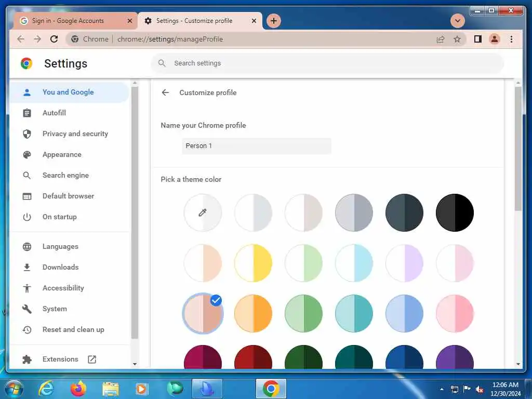Open Search engine settings

pos(69,175)
